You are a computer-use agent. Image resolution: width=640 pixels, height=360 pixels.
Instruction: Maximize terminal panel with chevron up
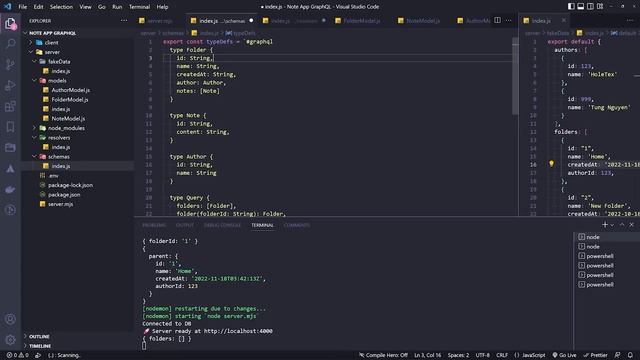point(622,224)
